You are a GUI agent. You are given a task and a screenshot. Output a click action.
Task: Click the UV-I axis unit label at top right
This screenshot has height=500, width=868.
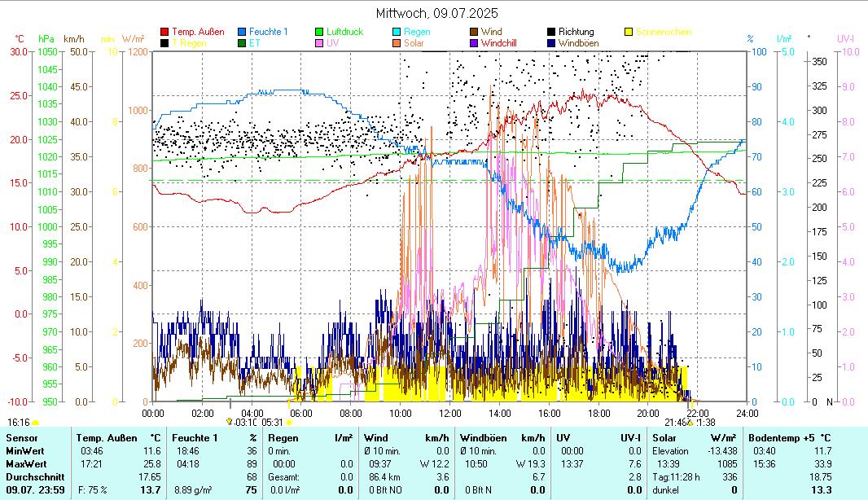point(846,39)
